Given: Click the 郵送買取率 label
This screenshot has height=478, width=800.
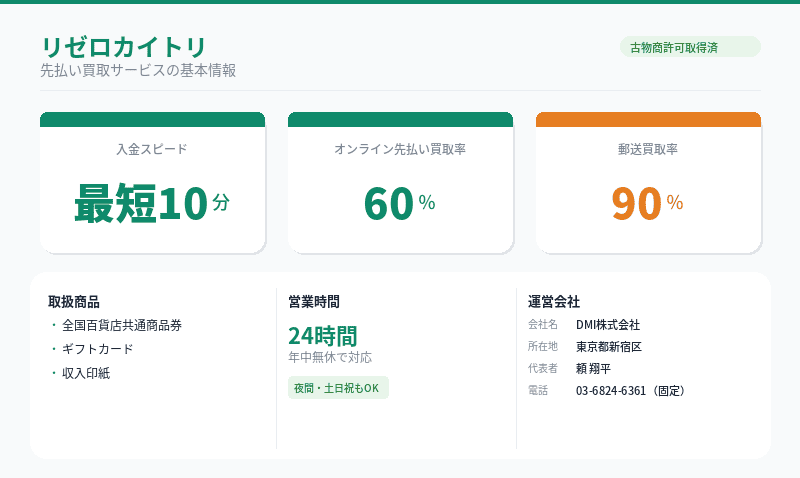Looking at the screenshot, I should (x=648, y=149).
